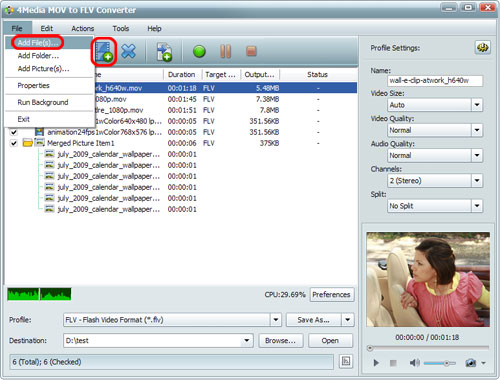
Task: Click the Add File toolbar icon
Action: pos(104,51)
